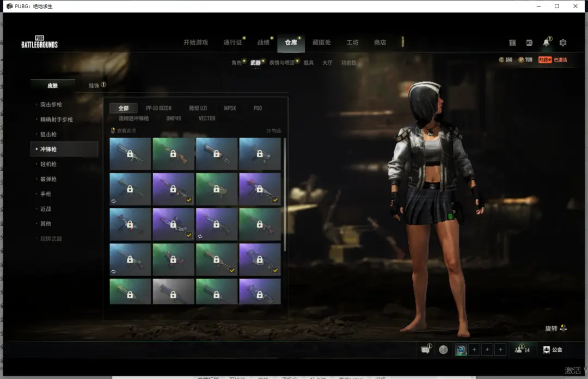Click the 查看选项 view options label
Viewport: 588px width, 379px height.
126,131
